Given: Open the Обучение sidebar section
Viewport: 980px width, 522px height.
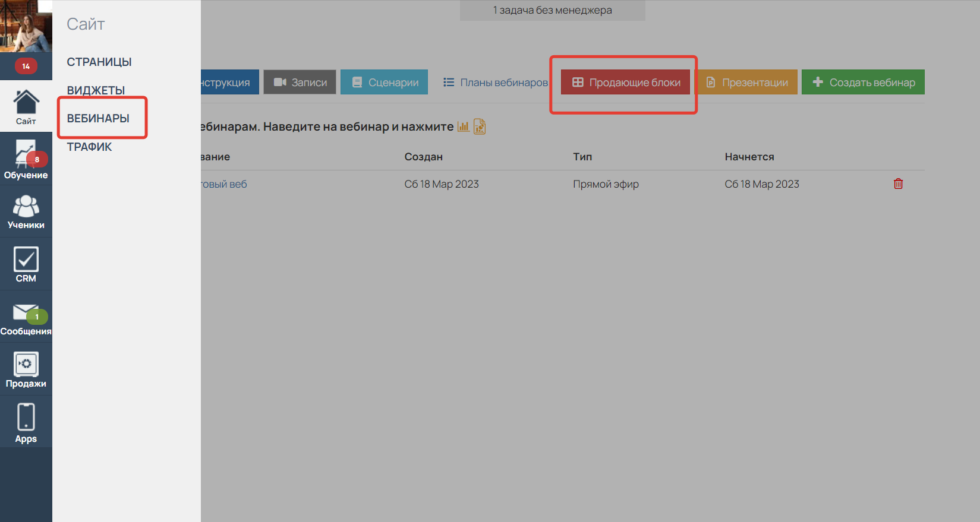Looking at the screenshot, I should click(x=26, y=159).
